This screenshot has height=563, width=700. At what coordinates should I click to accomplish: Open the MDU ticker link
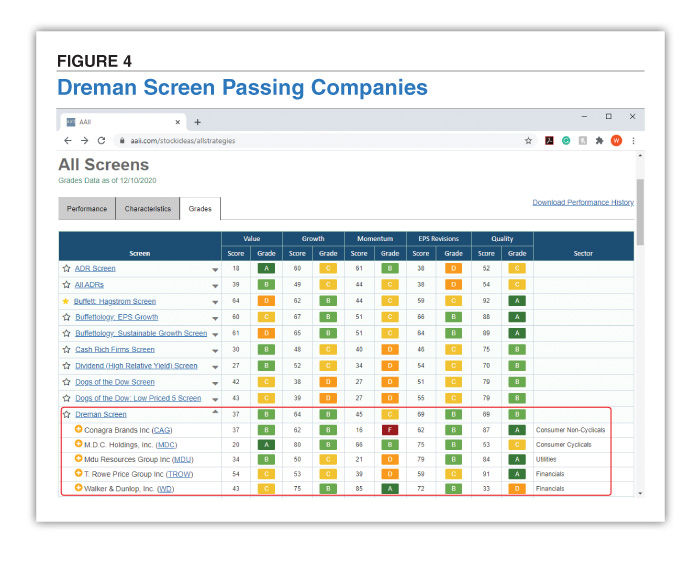click(x=183, y=459)
